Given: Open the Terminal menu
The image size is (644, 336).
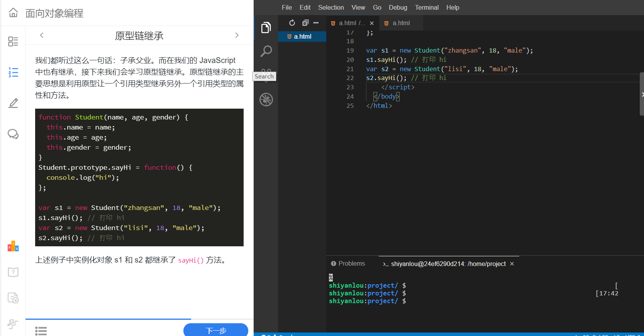Looking at the screenshot, I should (x=427, y=7).
